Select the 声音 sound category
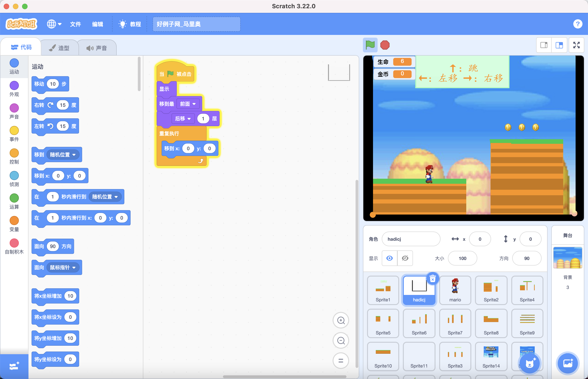 coord(14,111)
